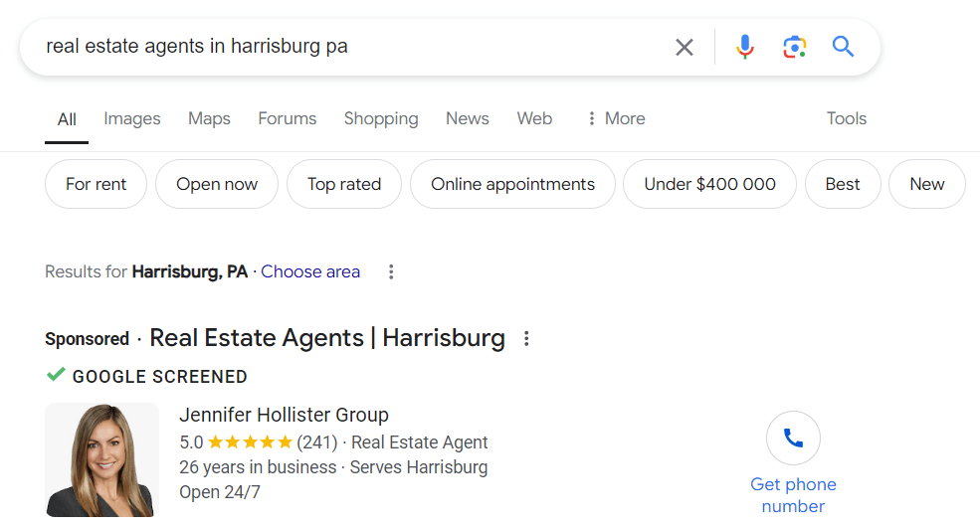This screenshot has width=980, height=528.
Task: Switch to the Maps tab
Action: (209, 118)
